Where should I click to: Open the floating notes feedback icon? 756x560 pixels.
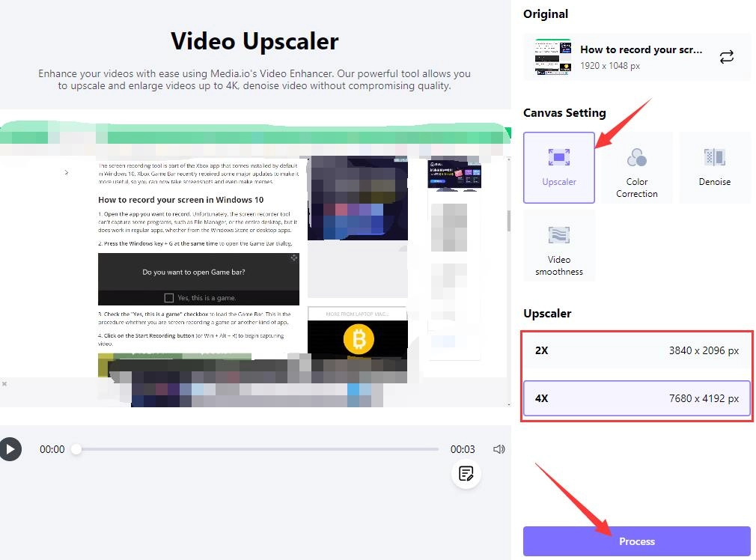(x=466, y=473)
